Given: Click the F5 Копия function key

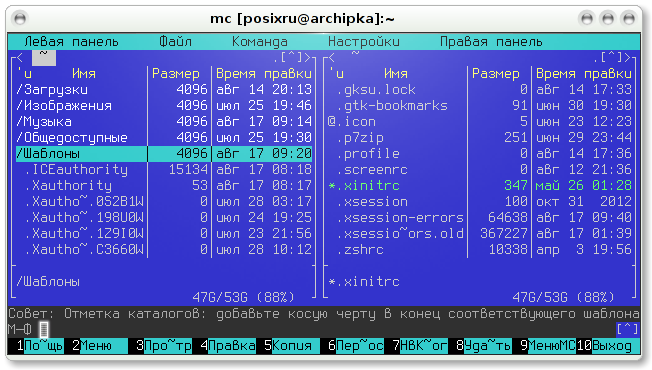Looking at the screenshot, I should [292, 345].
